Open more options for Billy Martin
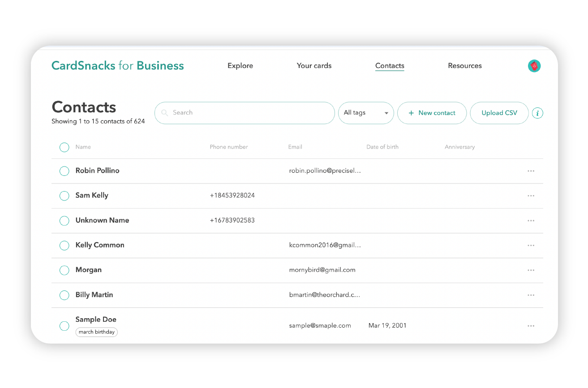This screenshot has height=388, width=588. tap(531, 295)
